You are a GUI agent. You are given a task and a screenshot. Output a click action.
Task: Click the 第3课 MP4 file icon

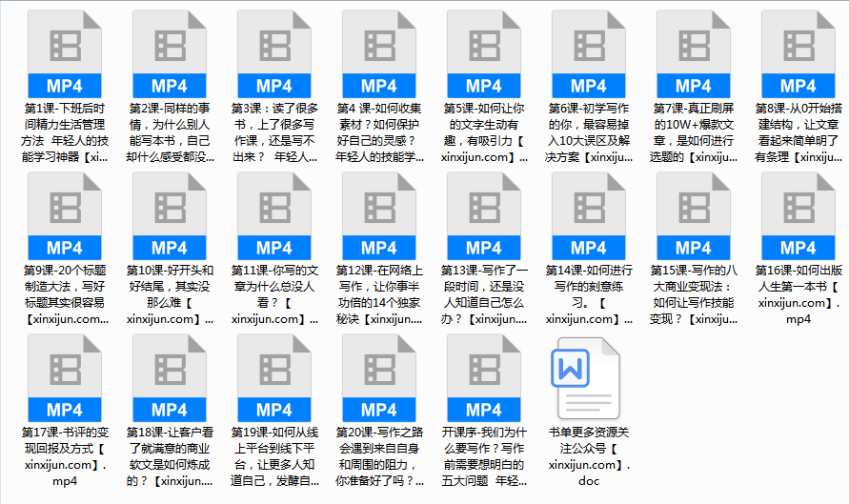[274, 54]
